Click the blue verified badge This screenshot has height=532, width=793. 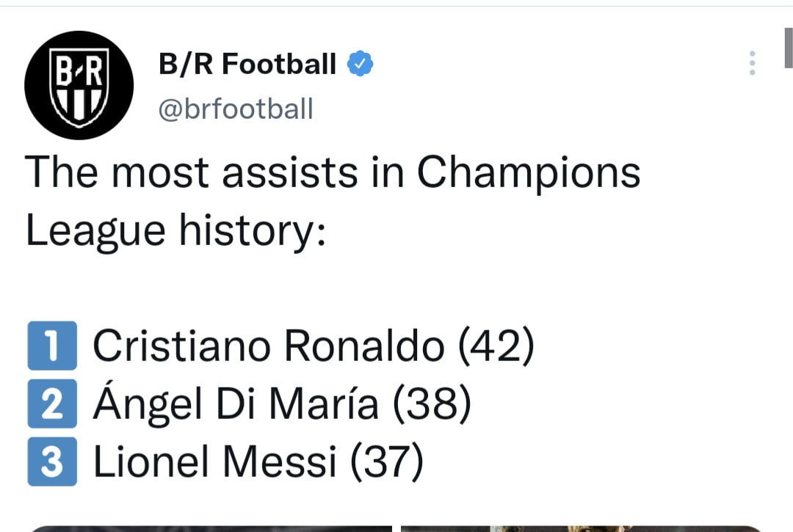pyautogui.click(x=360, y=65)
